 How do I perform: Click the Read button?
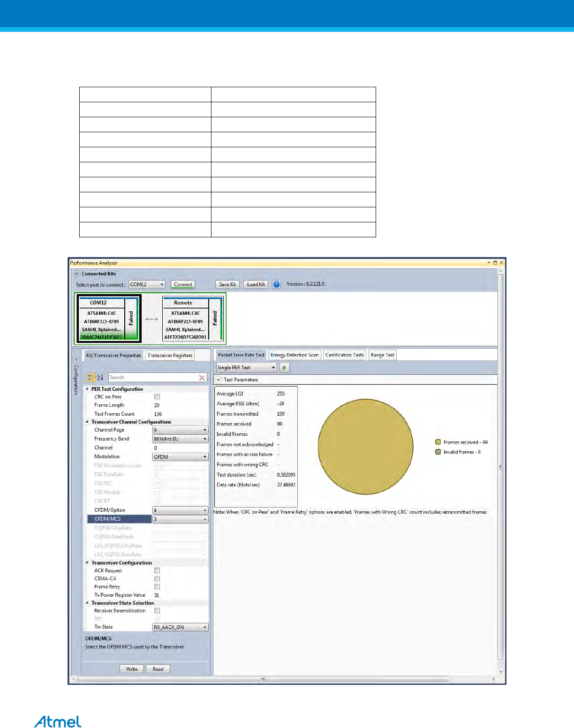(x=158, y=669)
